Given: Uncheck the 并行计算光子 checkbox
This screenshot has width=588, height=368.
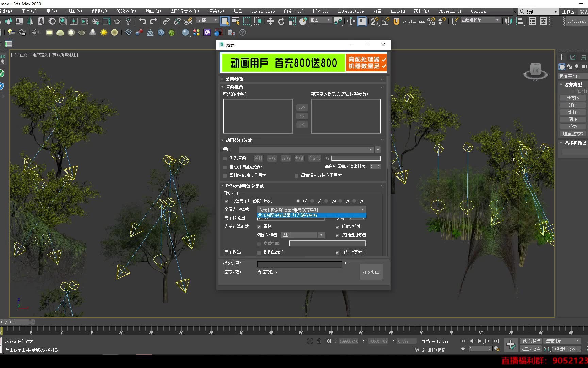Looking at the screenshot, I should coord(337,252).
